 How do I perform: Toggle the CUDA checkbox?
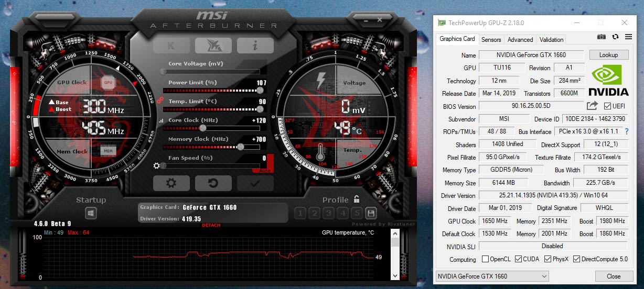pos(518,259)
